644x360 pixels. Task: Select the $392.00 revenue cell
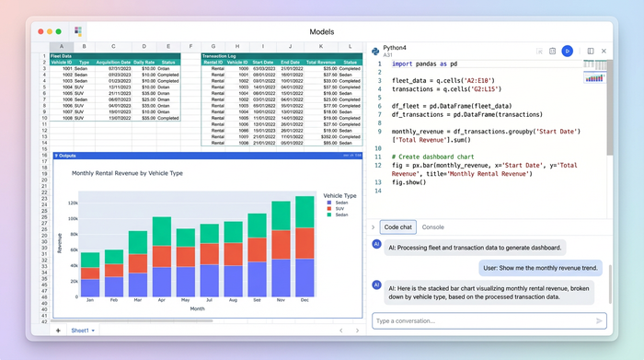pos(321,136)
